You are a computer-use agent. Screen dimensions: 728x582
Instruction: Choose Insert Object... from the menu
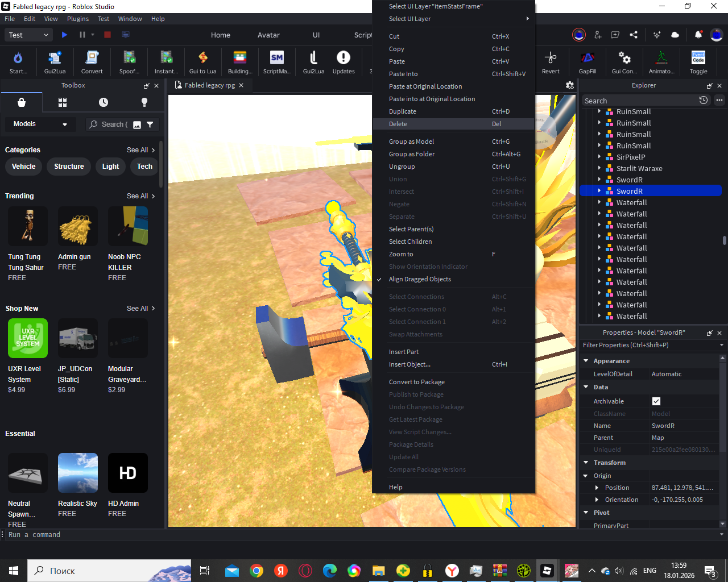(453, 364)
